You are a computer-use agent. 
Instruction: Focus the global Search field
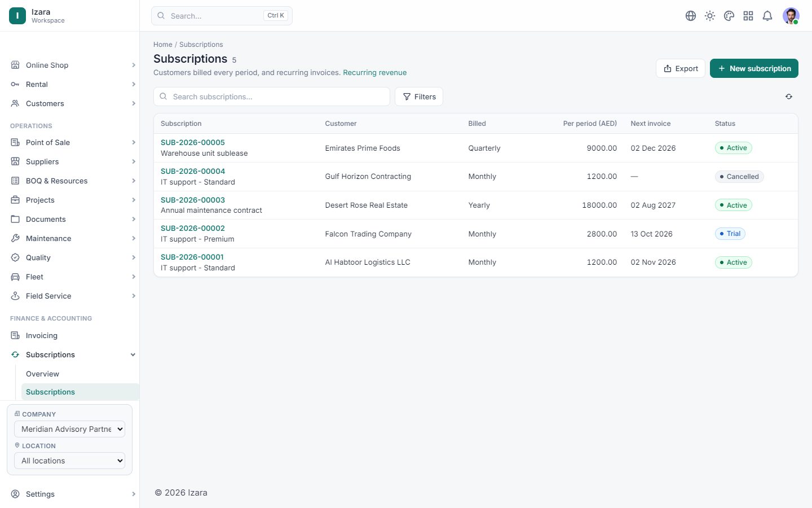[222, 16]
